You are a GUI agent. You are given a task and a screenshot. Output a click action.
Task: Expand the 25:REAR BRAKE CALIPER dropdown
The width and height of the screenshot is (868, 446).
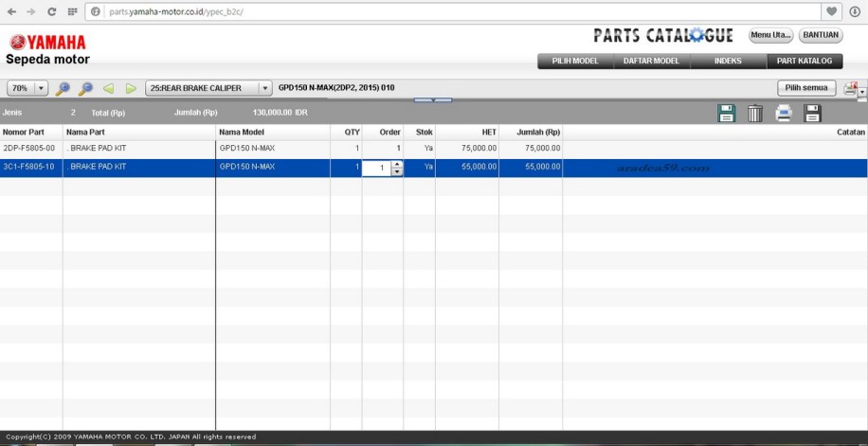263,88
